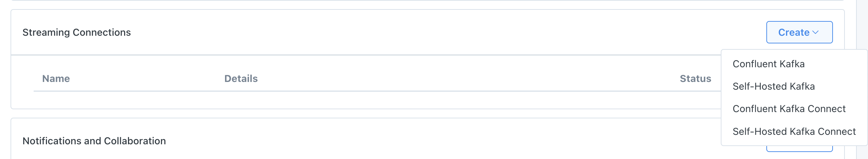This screenshot has width=868, height=159.
Task: Click the Status column header
Action: click(695, 79)
